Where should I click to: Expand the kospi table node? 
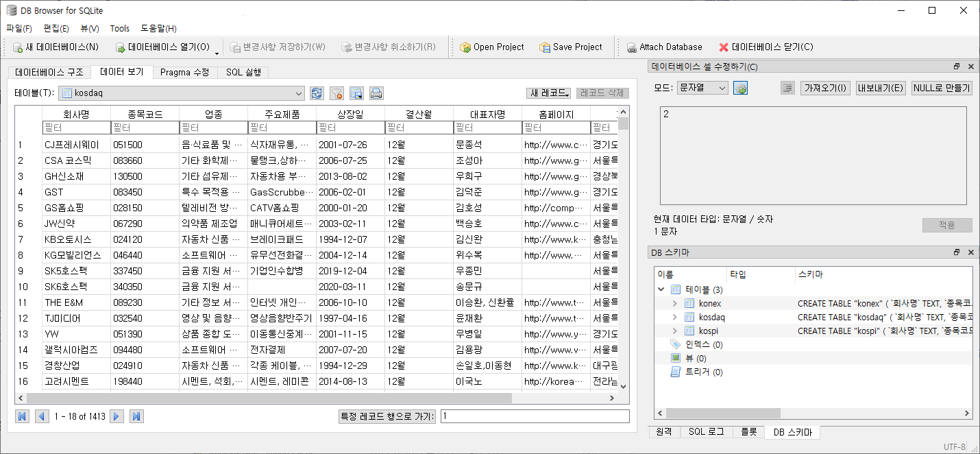tap(675, 331)
